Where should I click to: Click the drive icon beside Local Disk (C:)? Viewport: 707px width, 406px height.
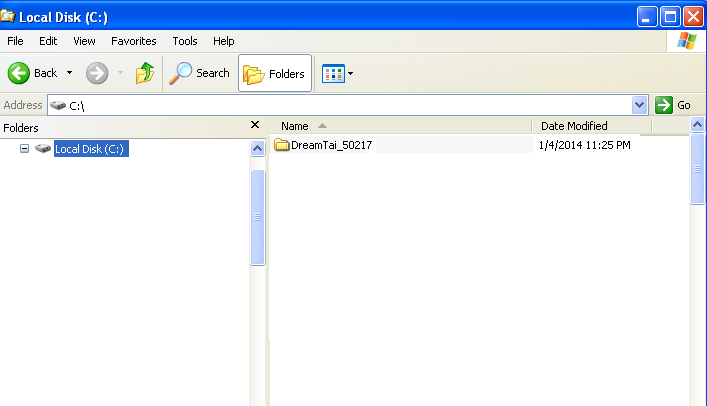43,148
